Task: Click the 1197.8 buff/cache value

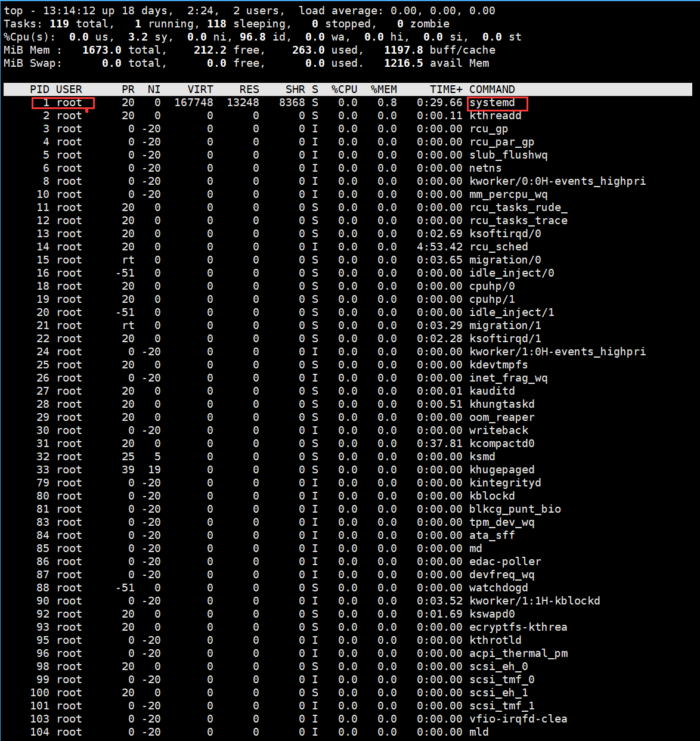Action: pos(404,50)
